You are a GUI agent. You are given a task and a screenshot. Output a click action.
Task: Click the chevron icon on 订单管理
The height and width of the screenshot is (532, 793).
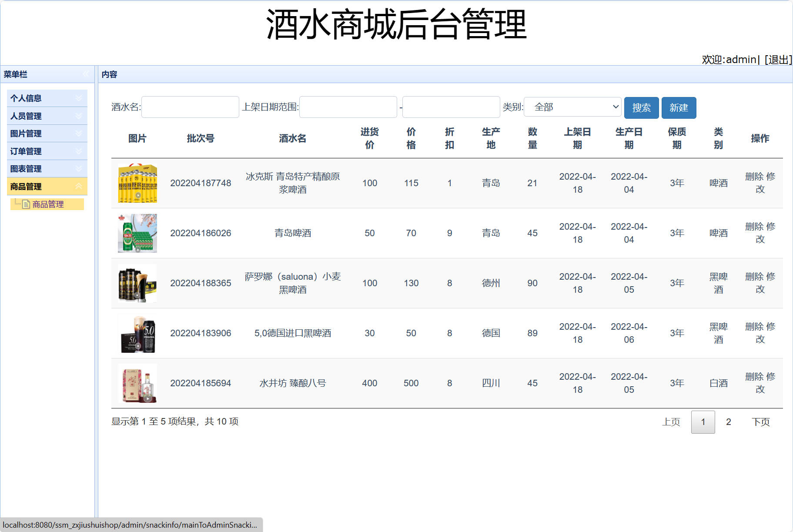click(x=79, y=151)
